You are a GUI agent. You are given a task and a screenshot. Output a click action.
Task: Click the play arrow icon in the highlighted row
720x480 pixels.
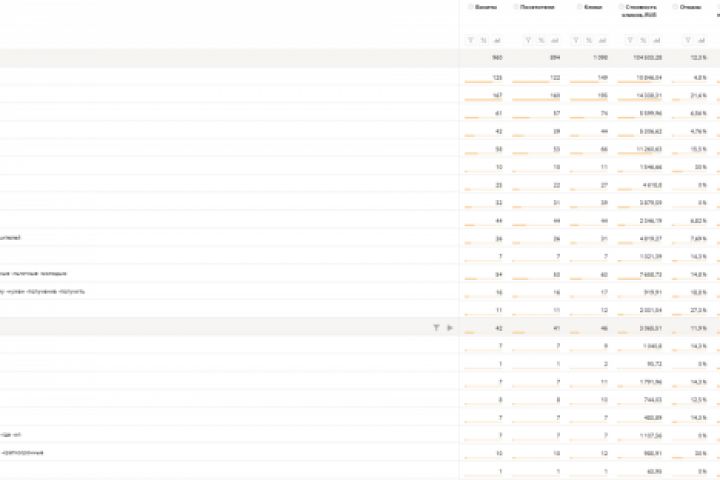450,328
